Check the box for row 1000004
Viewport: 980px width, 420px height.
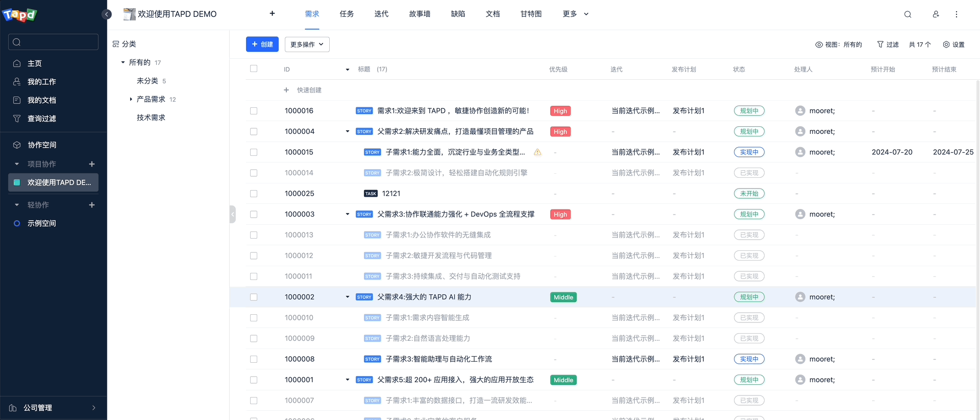click(x=254, y=131)
